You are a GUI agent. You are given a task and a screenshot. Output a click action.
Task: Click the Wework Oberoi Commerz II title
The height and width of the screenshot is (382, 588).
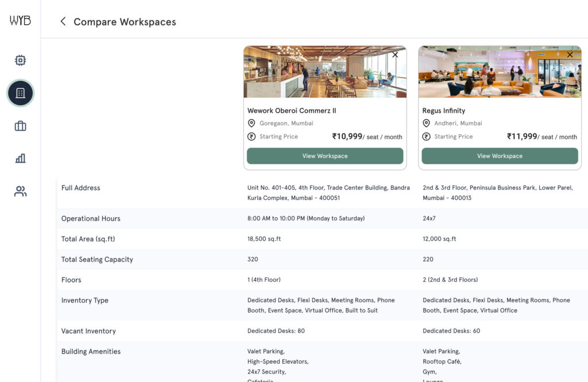tap(292, 110)
